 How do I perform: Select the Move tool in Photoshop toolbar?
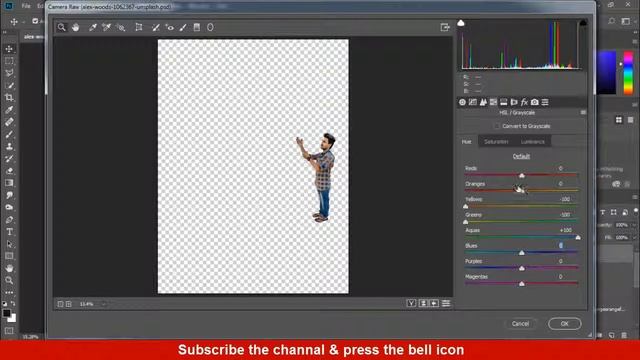pos(9,49)
